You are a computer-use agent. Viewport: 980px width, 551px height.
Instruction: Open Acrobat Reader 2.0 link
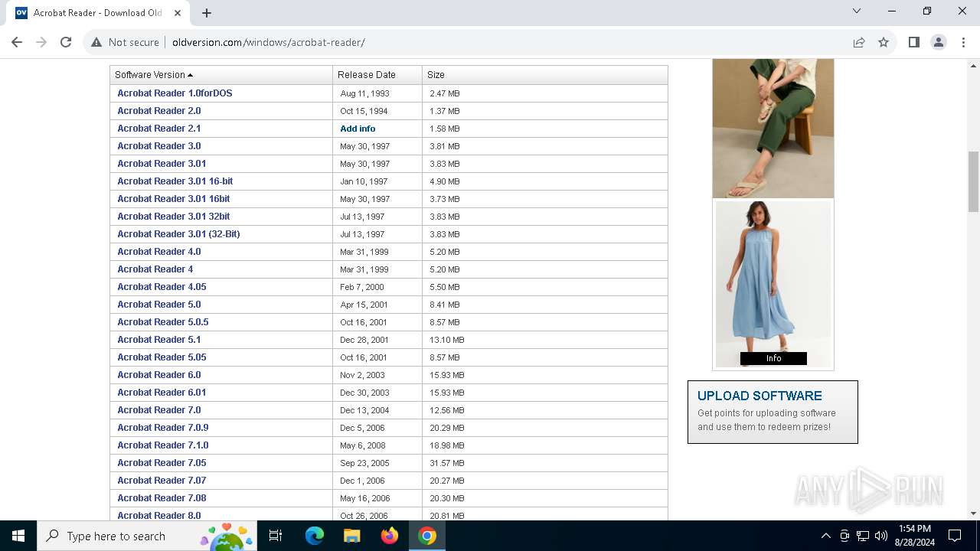coord(159,111)
